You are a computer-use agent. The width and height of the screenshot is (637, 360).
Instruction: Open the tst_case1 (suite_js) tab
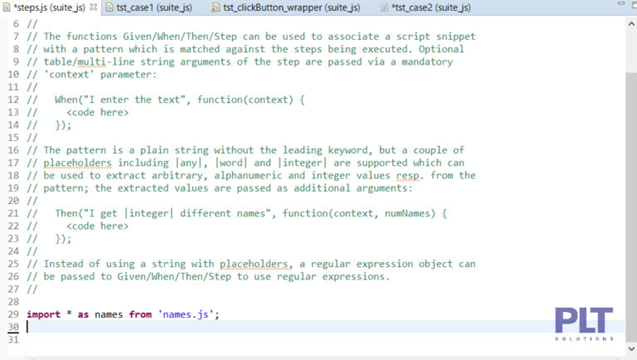pyautogui.click(x=154, y=7)
